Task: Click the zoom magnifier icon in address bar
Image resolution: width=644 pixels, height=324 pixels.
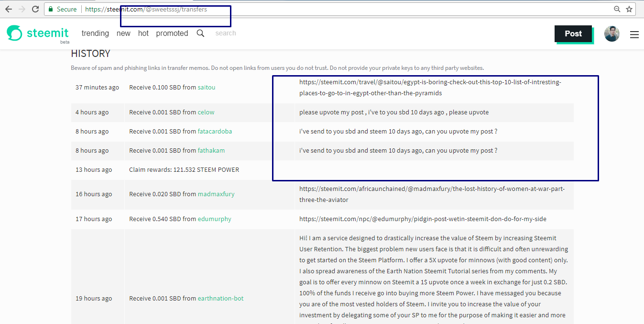Action: [617, 9]
